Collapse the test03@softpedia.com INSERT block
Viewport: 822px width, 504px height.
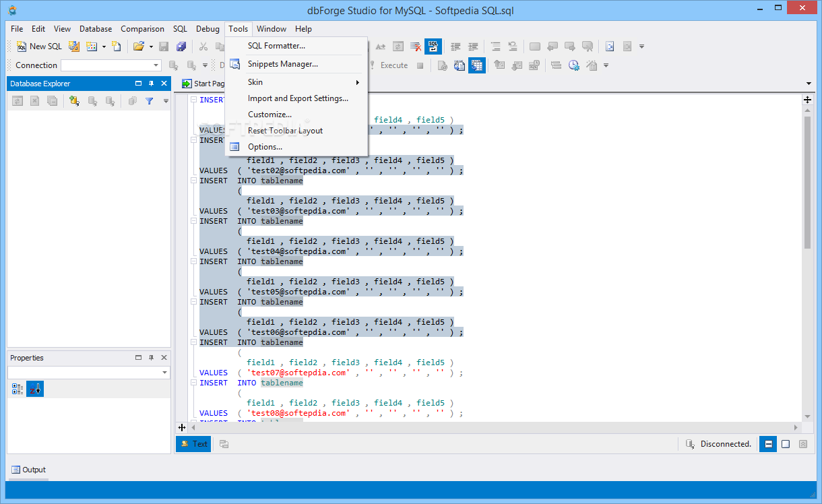(x=193, y=181)
